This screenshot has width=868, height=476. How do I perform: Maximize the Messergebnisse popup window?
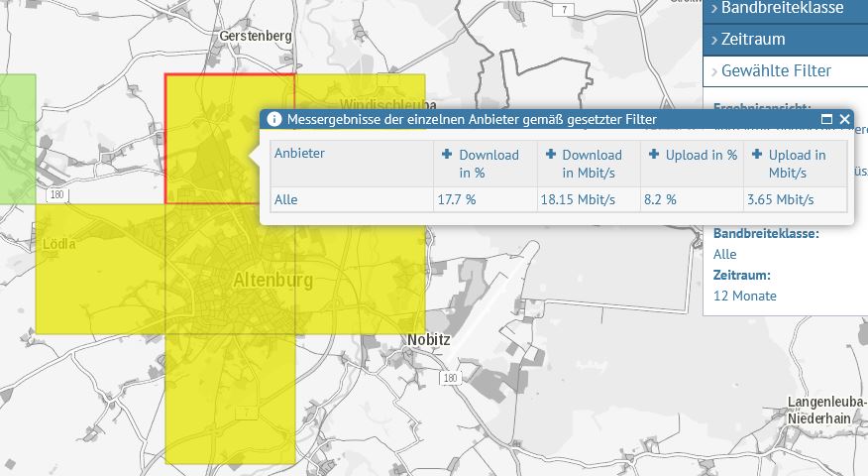click(x=826, y=119)
